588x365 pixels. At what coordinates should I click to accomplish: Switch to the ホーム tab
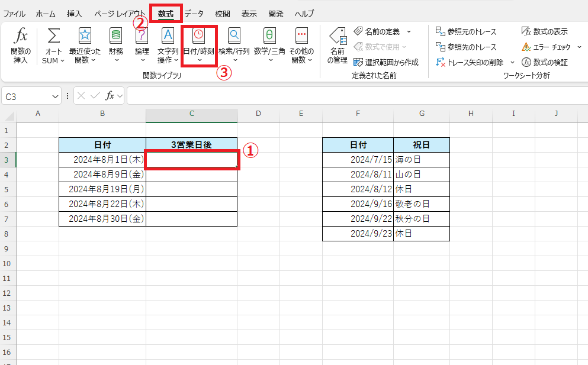point(46,14)
